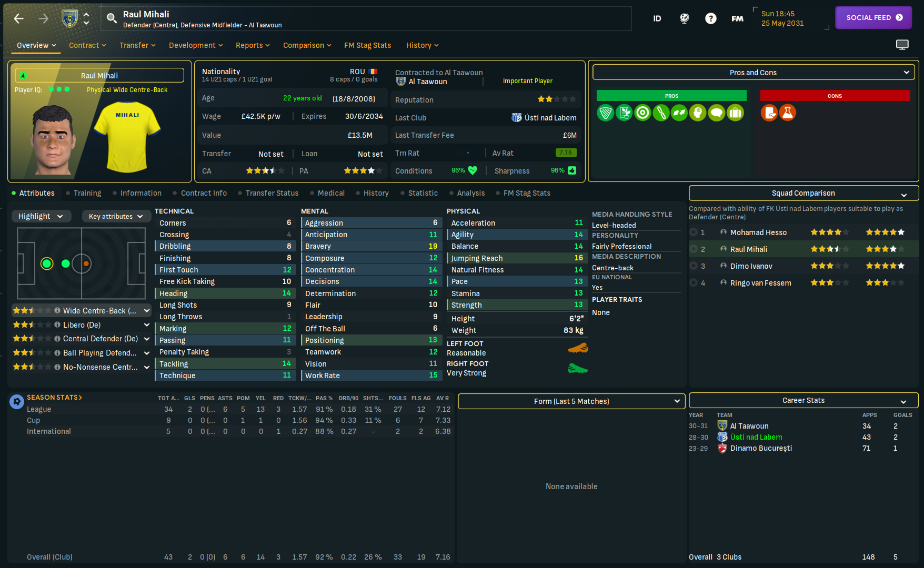Click the info icon beside Libero (De)
924x568 pixels.
(x=57, y=325)
